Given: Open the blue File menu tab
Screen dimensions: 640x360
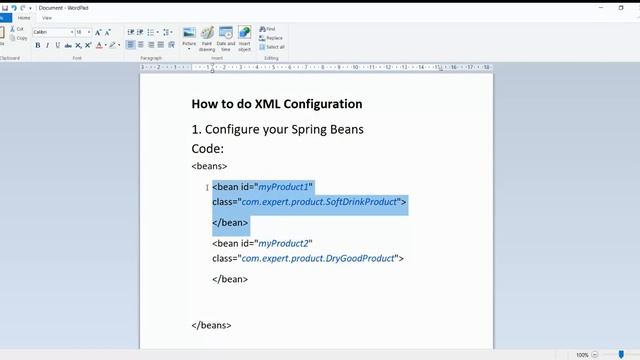Looking at the screenshot, I should (5, 18).
